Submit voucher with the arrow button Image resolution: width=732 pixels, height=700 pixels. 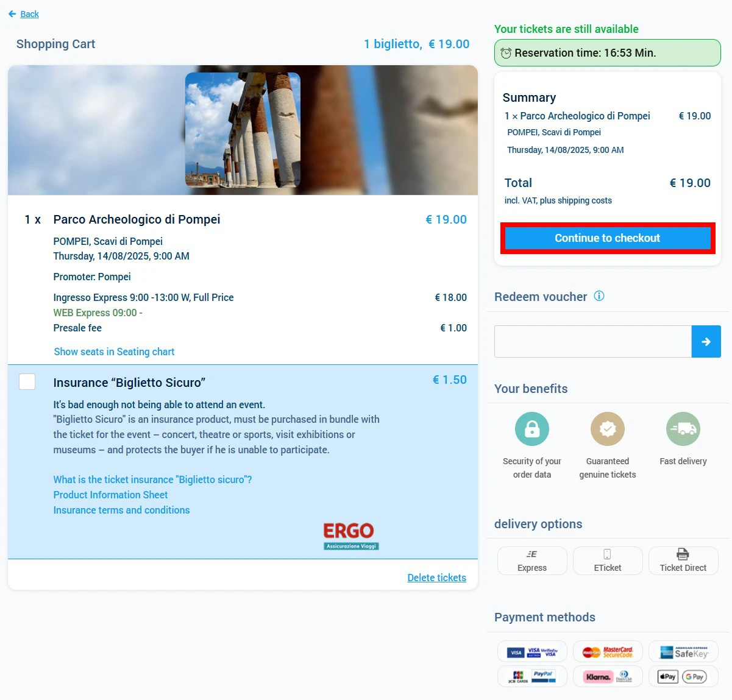coord(706,342)
